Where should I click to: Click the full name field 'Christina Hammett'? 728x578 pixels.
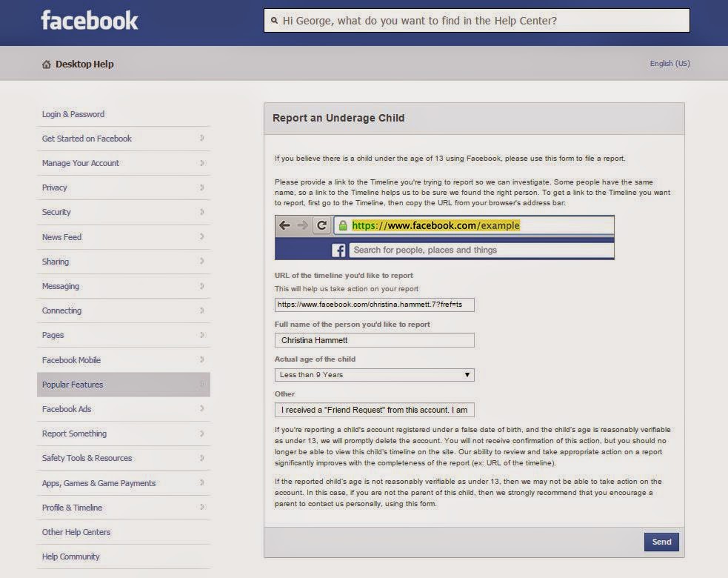click(374, 340)
